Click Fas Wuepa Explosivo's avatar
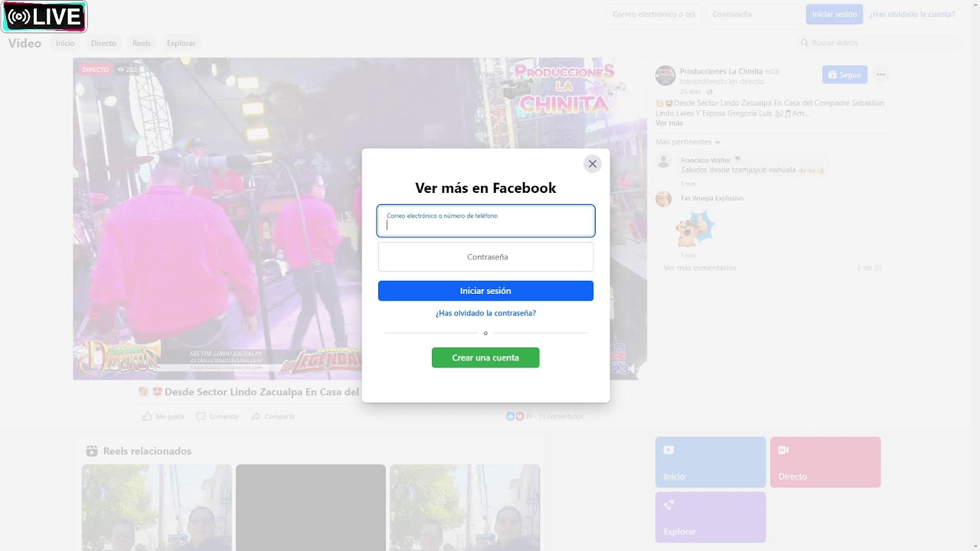 tap(664, 199)
